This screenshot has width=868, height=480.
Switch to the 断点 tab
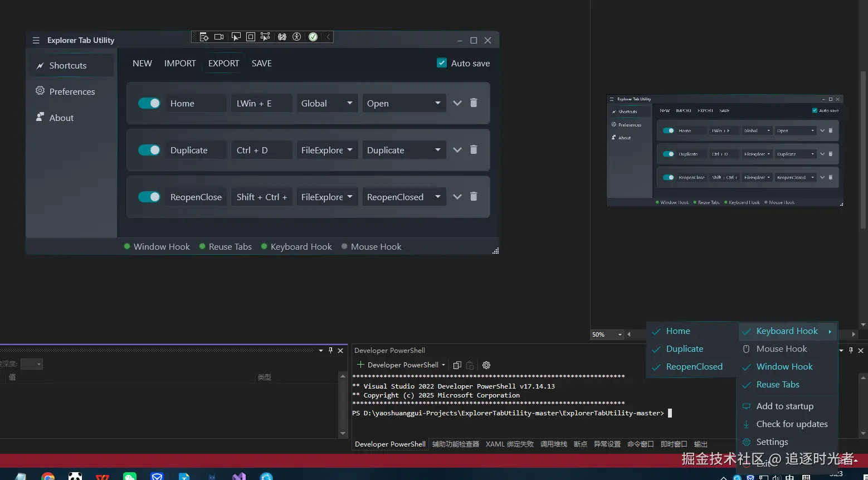pos(581,444)
